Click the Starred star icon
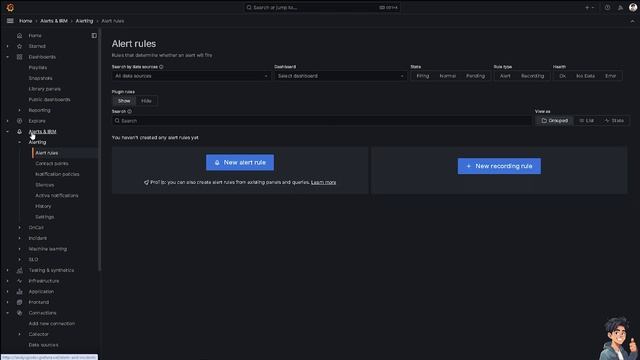 click(x=19, y=46)
